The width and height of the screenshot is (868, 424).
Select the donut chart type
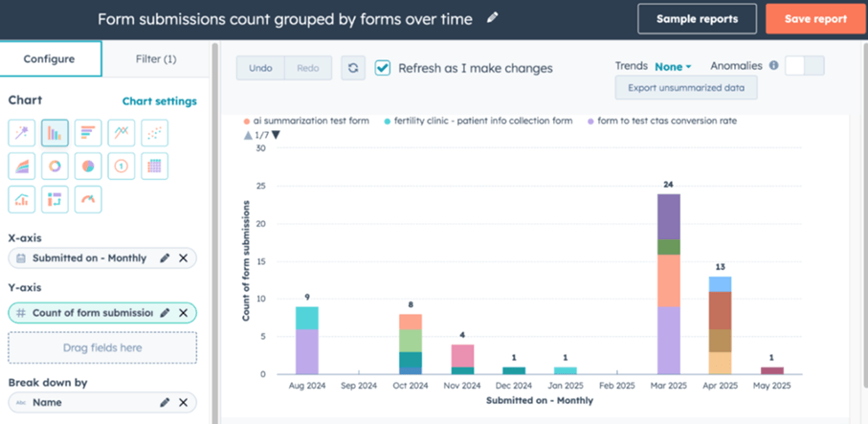coord(55,166)
